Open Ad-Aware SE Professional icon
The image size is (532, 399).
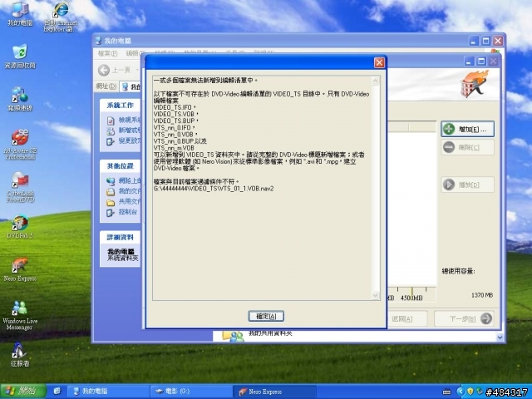pos(20,144)
